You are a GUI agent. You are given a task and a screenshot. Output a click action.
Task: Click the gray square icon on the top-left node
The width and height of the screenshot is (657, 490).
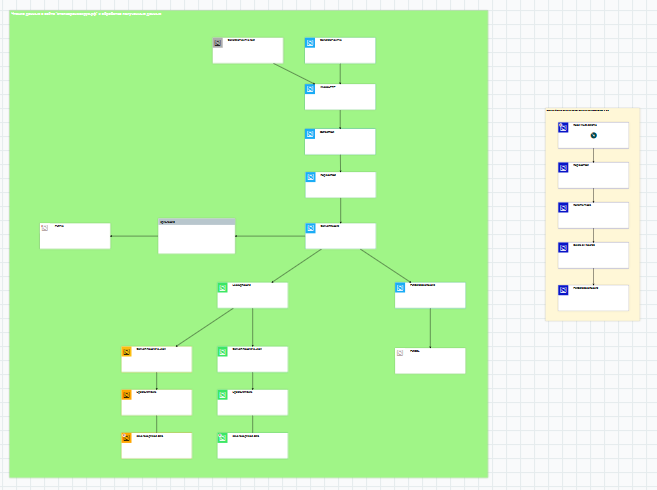click(217, 43)
